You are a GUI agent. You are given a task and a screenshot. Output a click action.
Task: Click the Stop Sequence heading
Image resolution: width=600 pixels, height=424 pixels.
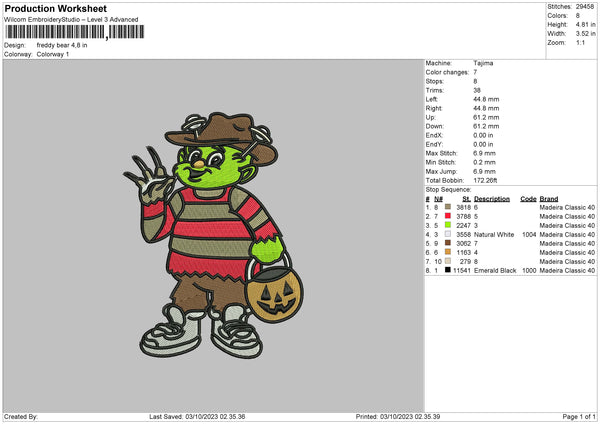(x=447, y=188)
